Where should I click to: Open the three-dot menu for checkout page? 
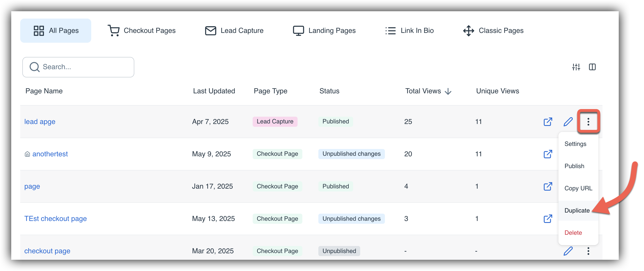[x=588, y=251]
